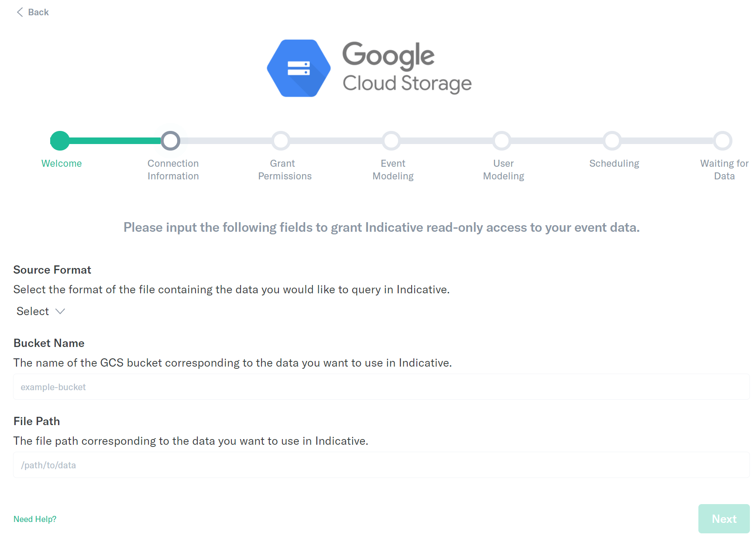Jump to Event Modeling step circle
Image resolution: width=756 pixels, height=546 pixels.
(x=392, y=141)
